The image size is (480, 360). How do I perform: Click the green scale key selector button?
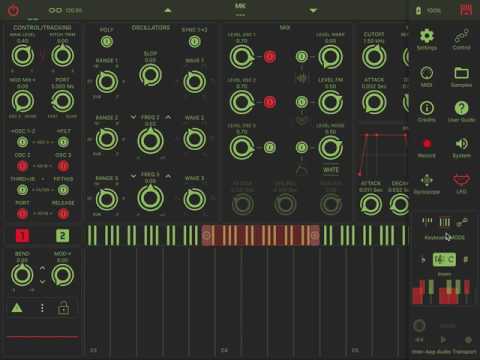(x=444, y=259)
